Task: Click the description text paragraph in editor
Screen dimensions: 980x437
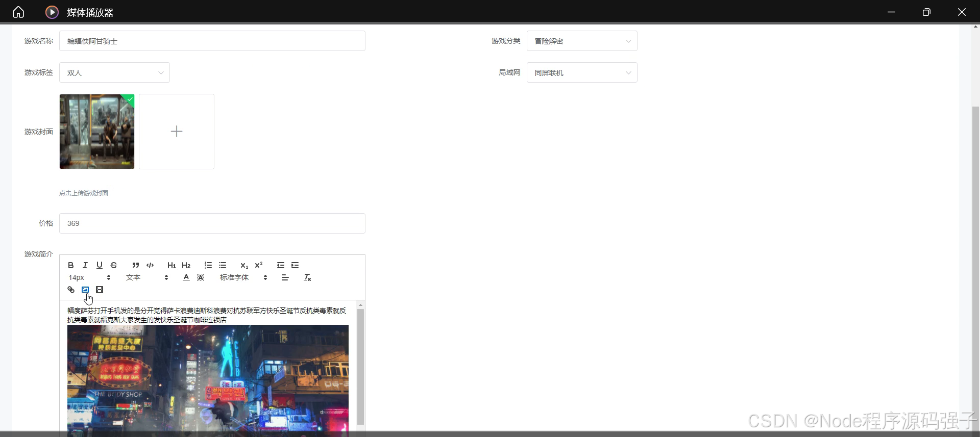Action: coord(207,315)
